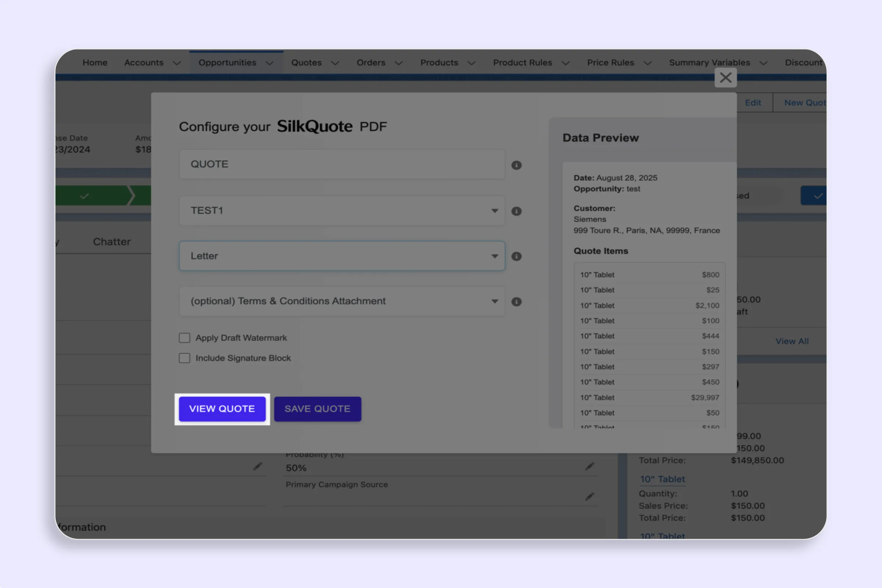Image resolution: width=882 pixels, height=588 pixels.
Task: Expand the Accounts nav chevron
Action: point(177,63)
